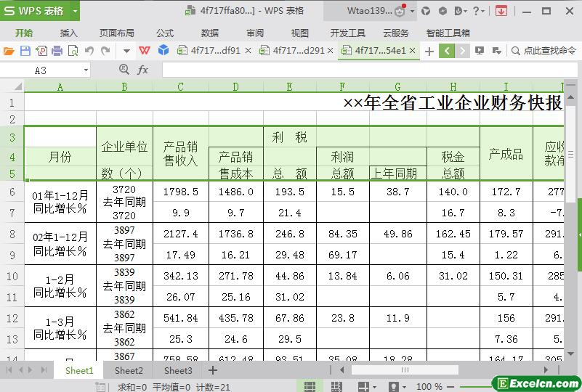This screenshot has width=582, height=392.
Task: Click the save icon in quick toolbar
Action: pyautogui.click(x=25, y=51)
